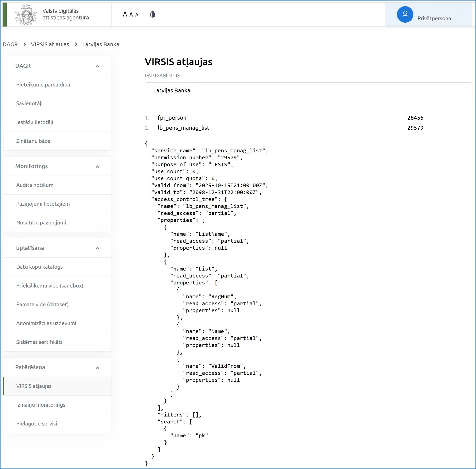Select VIRSIS atļaujas sidebar item
This screenshot has width=476, height=469.
coord(57,386)
